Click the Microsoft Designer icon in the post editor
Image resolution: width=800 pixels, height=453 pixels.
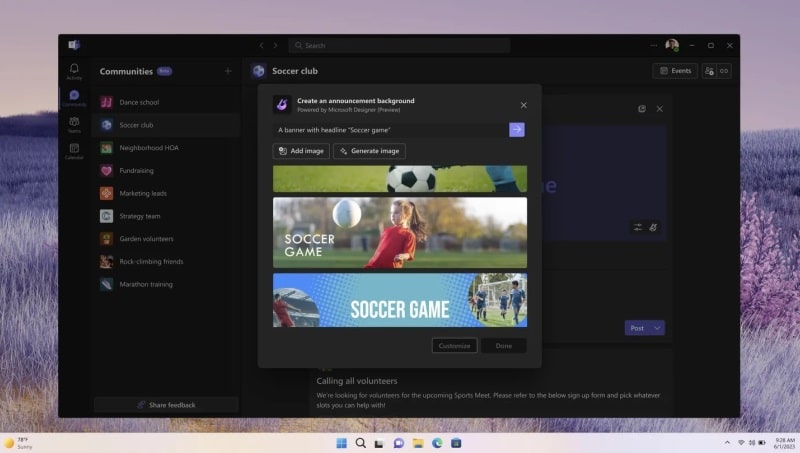(x=653, y=228)
